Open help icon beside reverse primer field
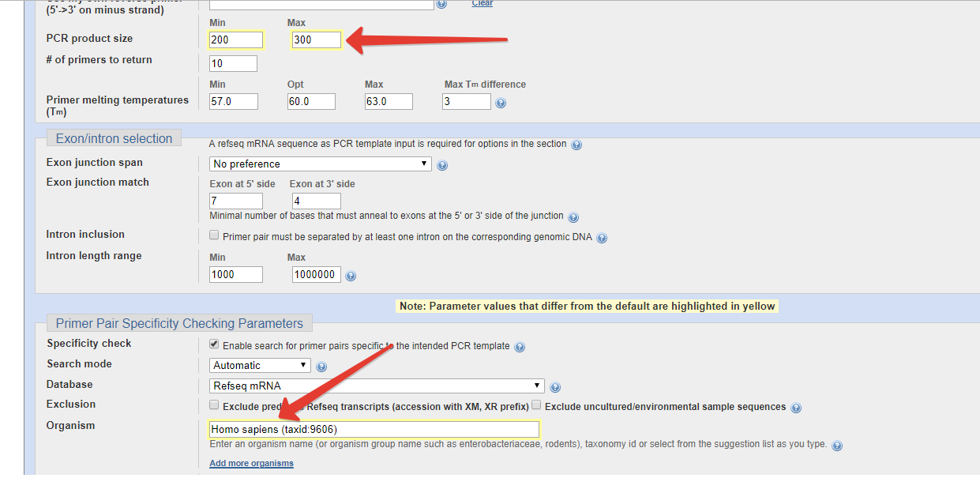Image resolution: width=980 pixels, height=493 pixels. coord(442,4)
